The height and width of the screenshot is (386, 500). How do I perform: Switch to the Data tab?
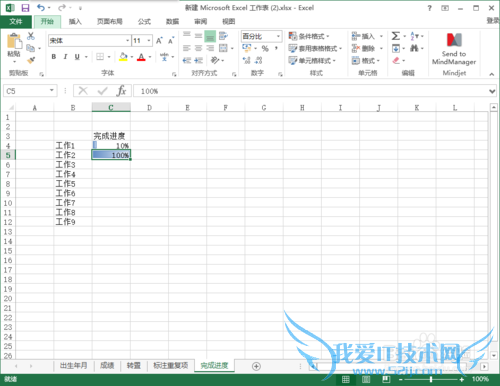172,22
